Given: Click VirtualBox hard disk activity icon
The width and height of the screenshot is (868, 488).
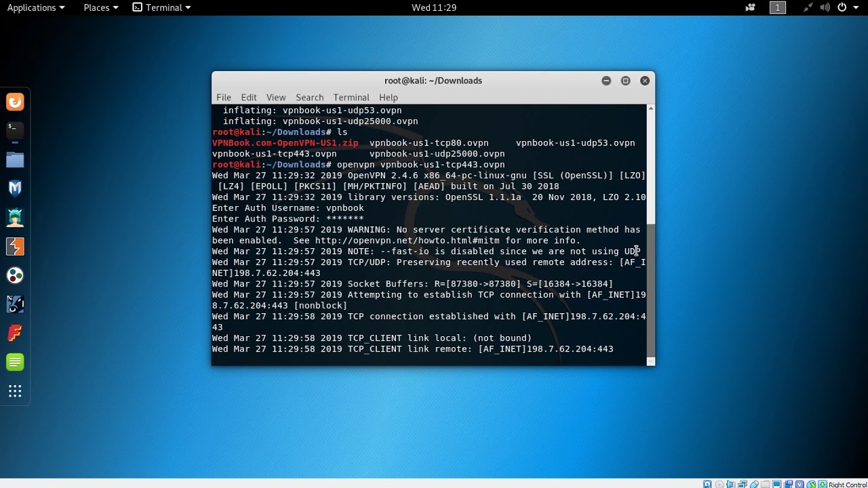Looking at the screenshot, I should [707, 484].
